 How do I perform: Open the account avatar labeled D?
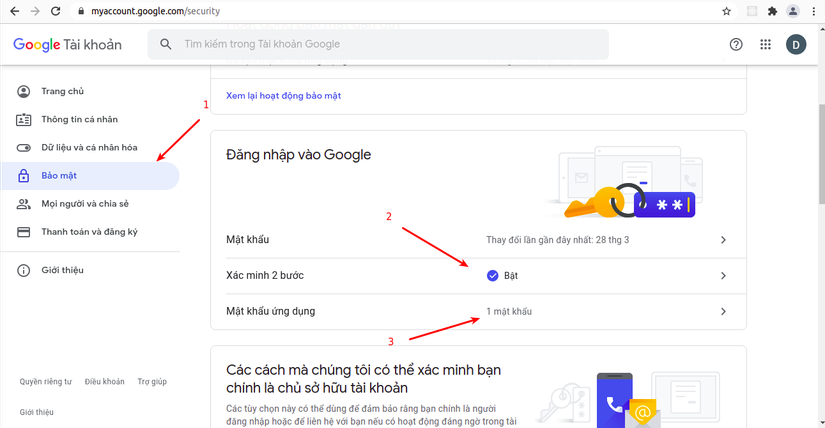(796, 44)
